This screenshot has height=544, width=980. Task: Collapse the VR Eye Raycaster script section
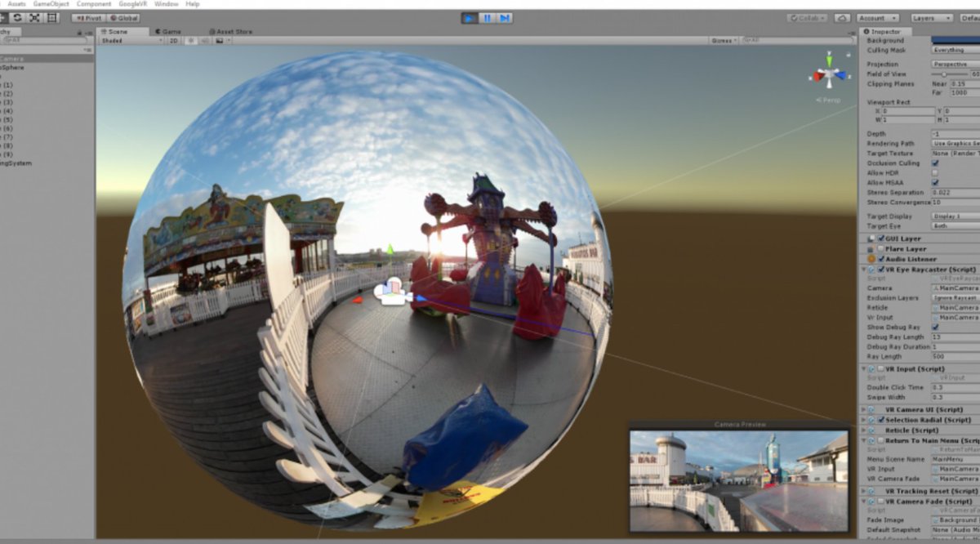click(864, 269)
